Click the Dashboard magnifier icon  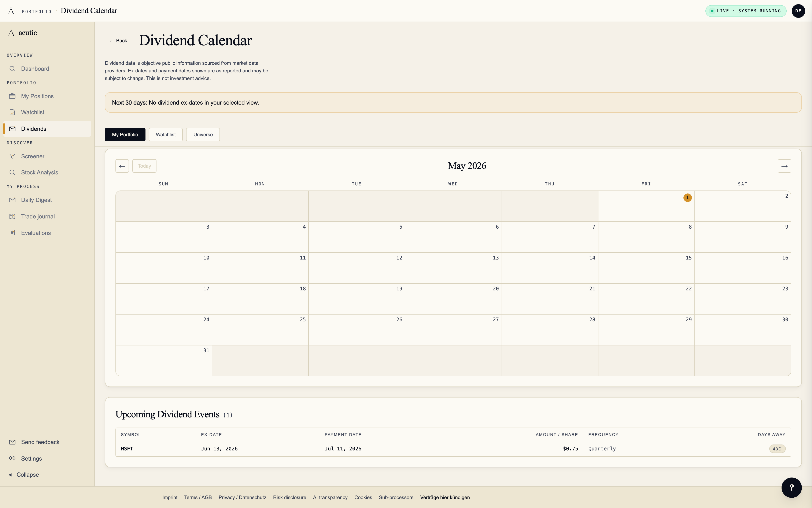coord(12,69)
